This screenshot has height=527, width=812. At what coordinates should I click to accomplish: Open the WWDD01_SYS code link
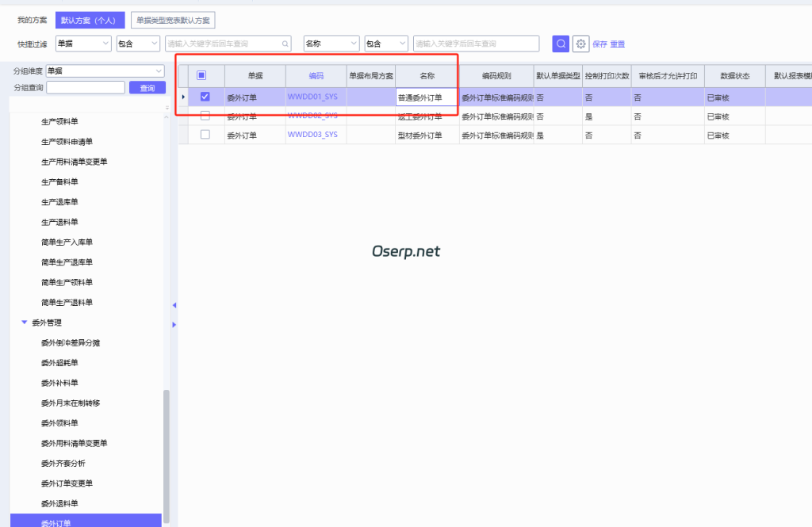point(312,97)
